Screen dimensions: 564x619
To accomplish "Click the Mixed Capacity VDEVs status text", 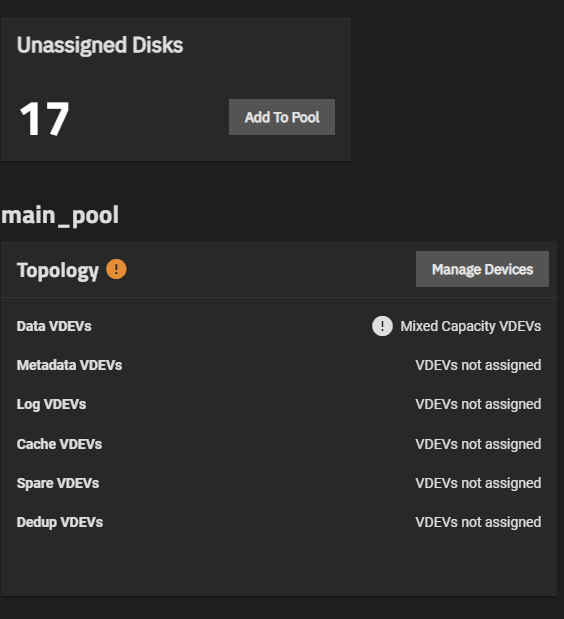I will [470, 326].
